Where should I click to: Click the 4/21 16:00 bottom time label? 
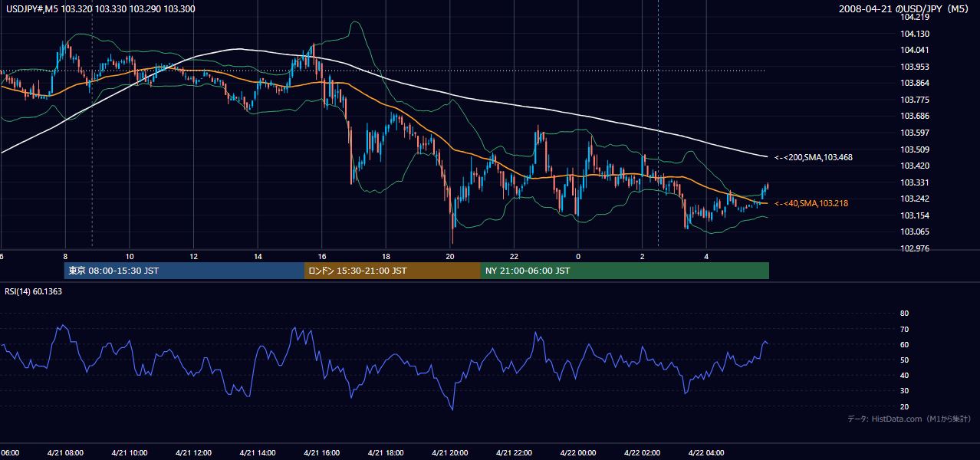coord(321,452)
